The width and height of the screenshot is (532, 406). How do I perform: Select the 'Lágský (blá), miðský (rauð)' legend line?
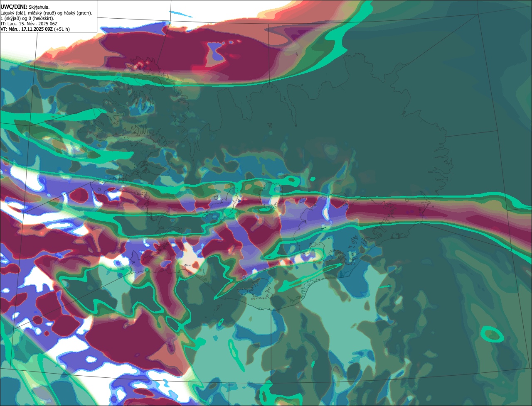click(x=47, y=12)
